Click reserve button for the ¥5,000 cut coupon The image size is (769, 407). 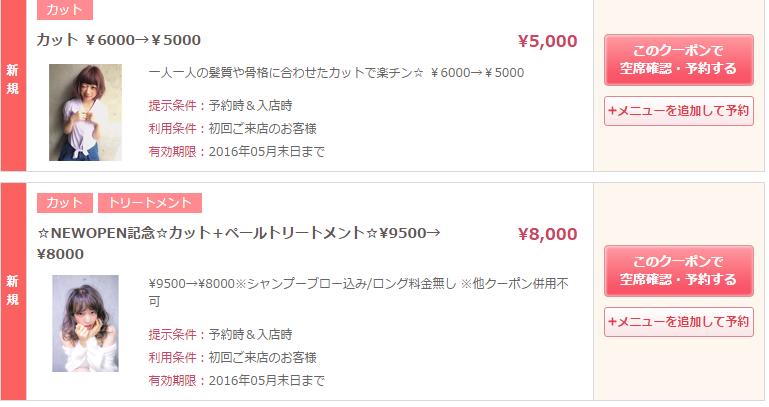tap(678, 59)
